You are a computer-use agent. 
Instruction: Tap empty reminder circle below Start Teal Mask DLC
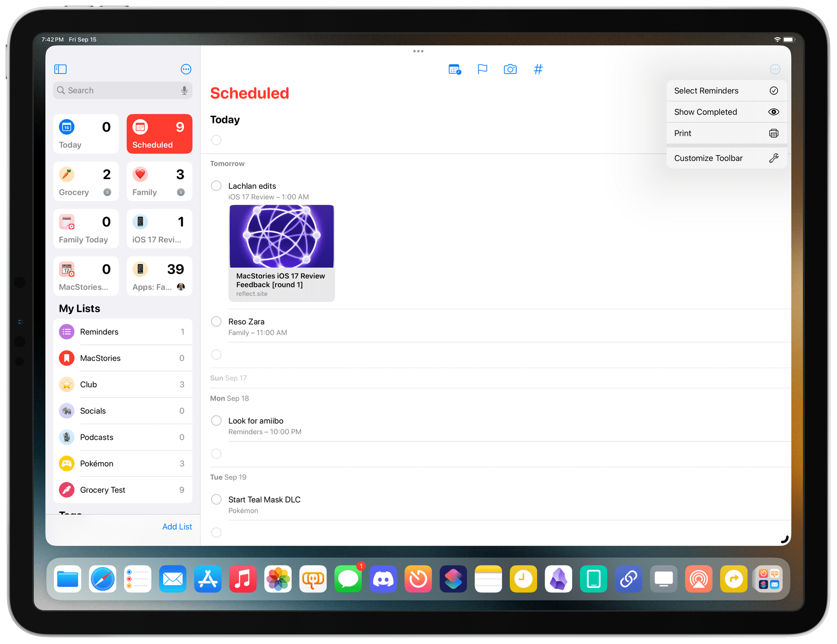[216, 532]
